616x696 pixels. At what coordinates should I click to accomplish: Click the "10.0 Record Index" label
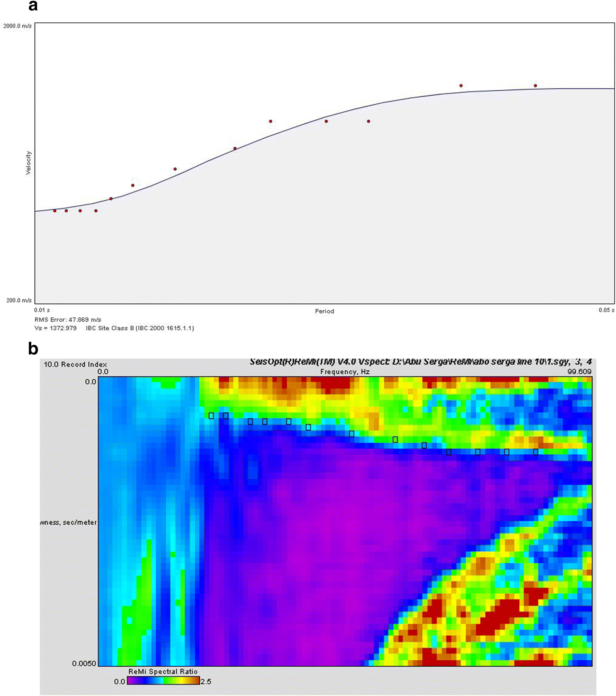(x=75, y=364)
